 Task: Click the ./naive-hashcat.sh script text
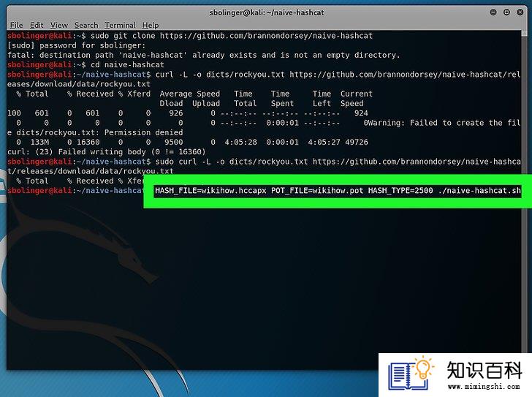tap(479, 191)
